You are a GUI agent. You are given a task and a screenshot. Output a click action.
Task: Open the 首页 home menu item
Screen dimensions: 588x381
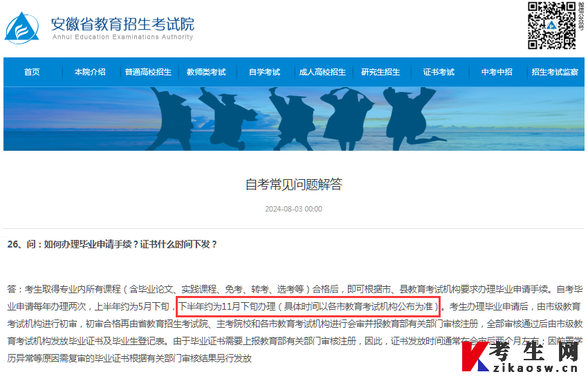(x=32, y=72)
